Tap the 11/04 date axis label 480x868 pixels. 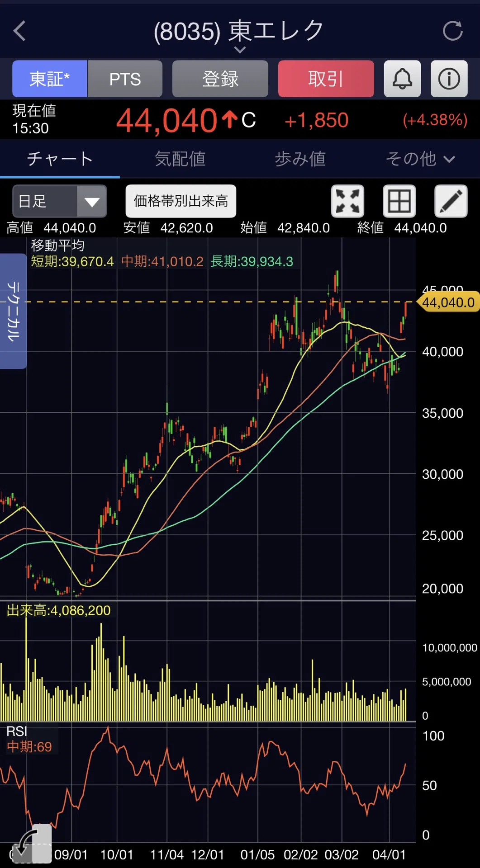[x=167, y=854]
